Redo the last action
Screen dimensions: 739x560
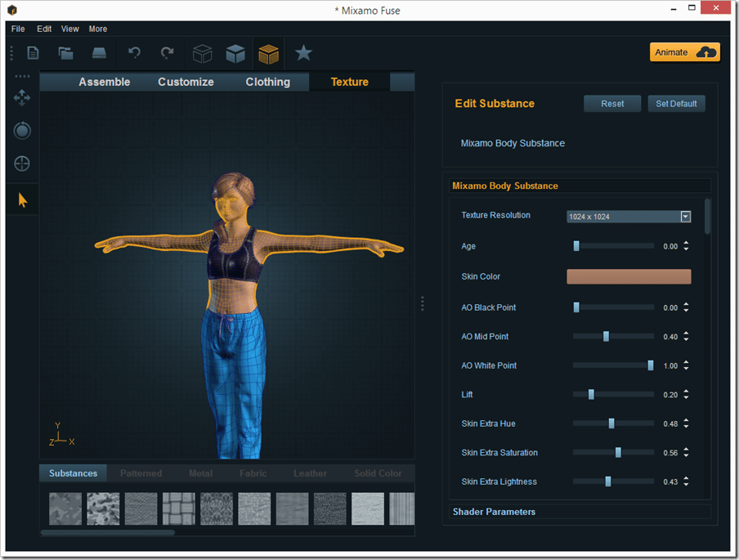pos(168,53)
